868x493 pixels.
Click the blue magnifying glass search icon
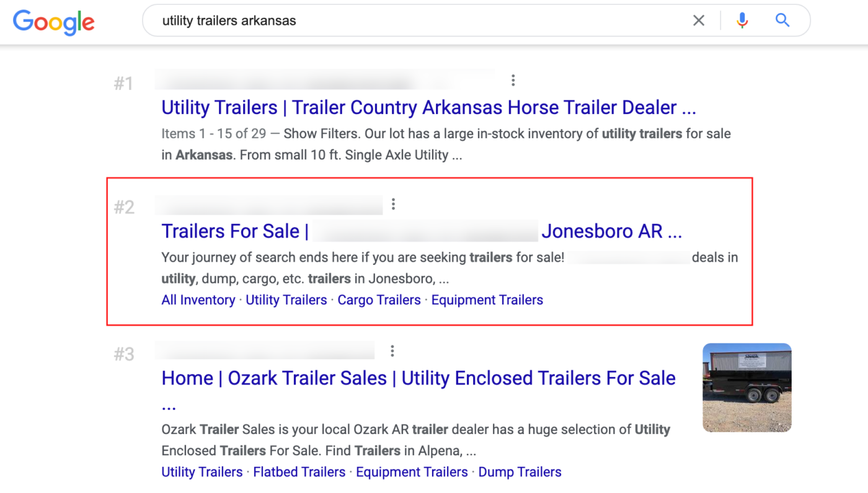click(x=782, y=20)
